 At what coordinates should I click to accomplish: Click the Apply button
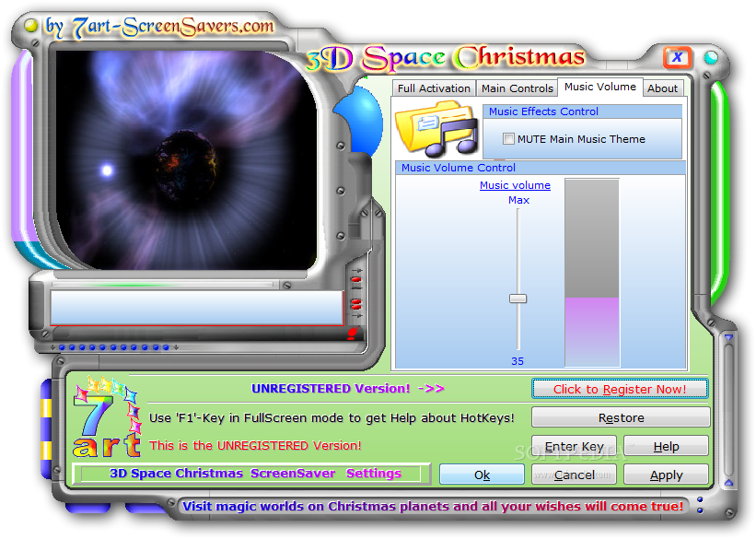666,475
